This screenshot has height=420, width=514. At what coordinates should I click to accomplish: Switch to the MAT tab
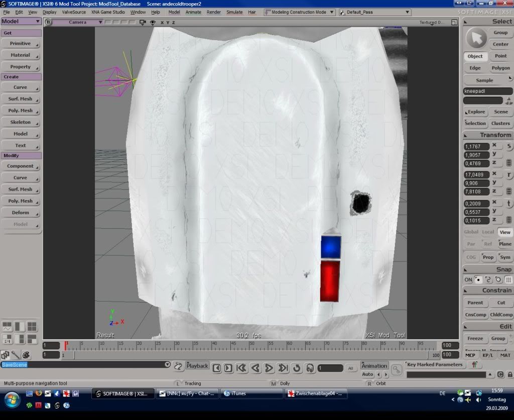tap(505, 355)
